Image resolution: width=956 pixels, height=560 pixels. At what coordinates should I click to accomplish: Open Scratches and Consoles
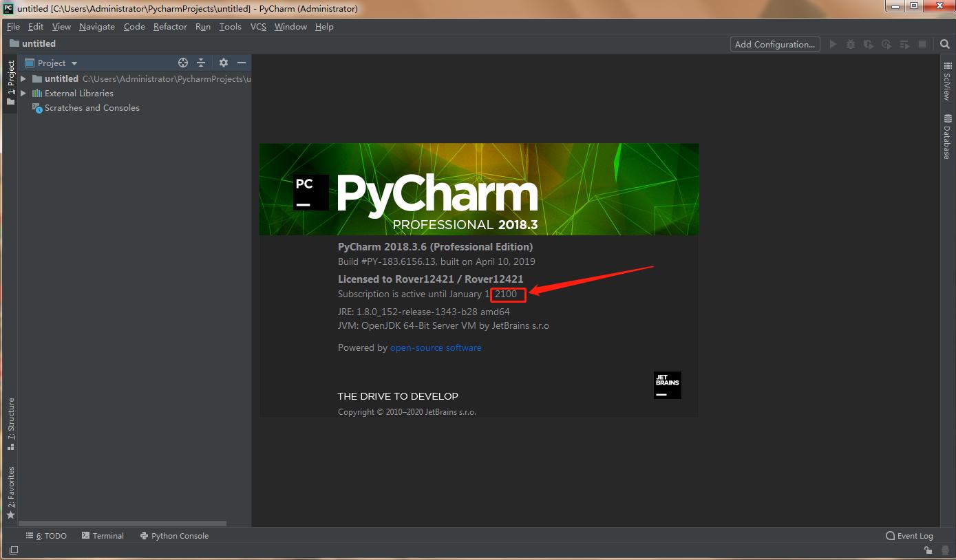[x=92, y=107]
